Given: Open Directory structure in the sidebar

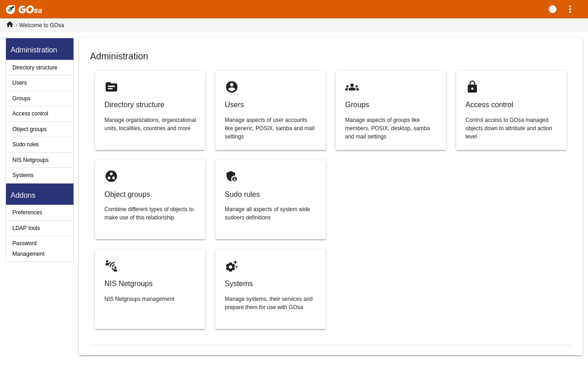Looking at the screenshot, I should tap(35, 68).
